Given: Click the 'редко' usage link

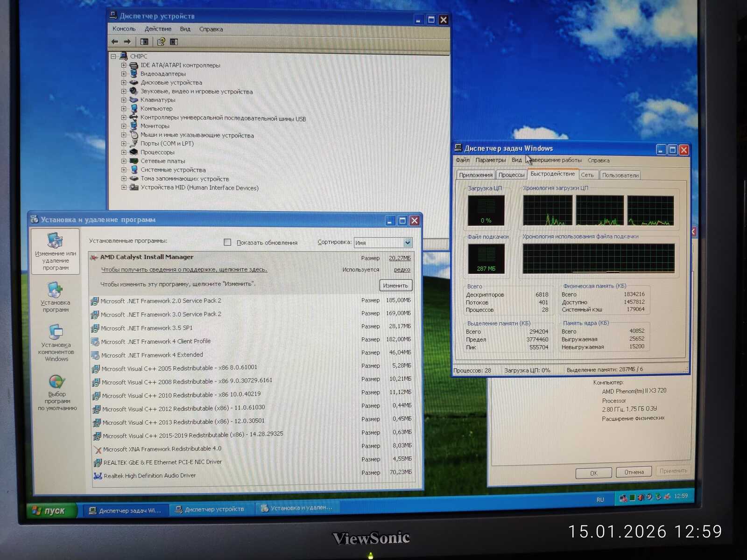Looking at the screenshot, I should coord(402,270).
